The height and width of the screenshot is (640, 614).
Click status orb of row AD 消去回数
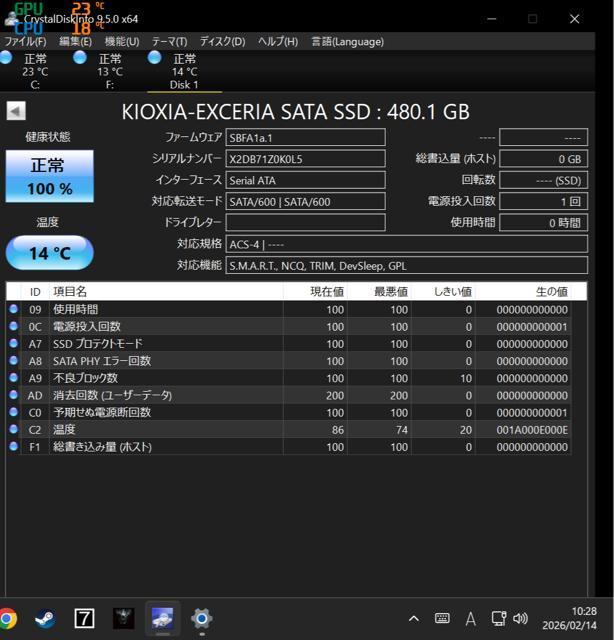[13, 395]
